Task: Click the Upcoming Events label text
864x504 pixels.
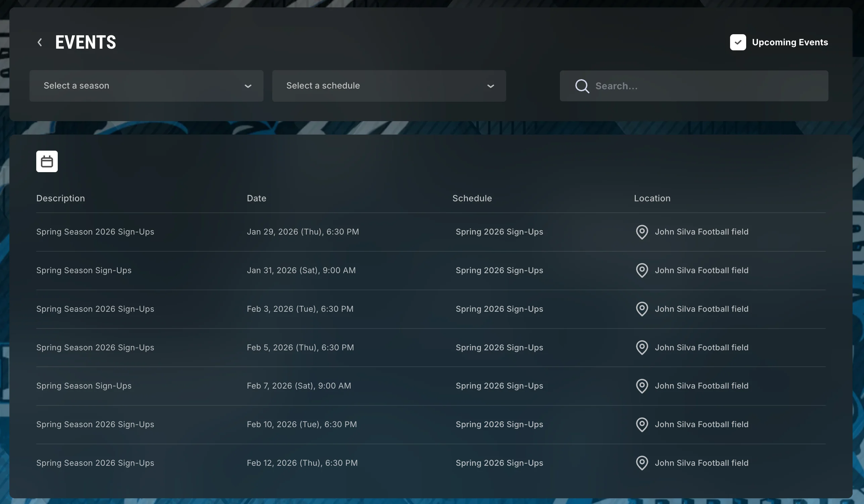Action: 789,42
